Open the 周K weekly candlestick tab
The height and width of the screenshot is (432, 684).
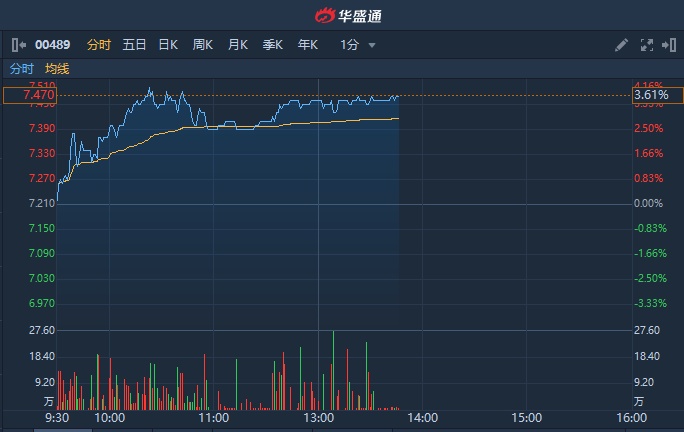(x=203, y=45)
